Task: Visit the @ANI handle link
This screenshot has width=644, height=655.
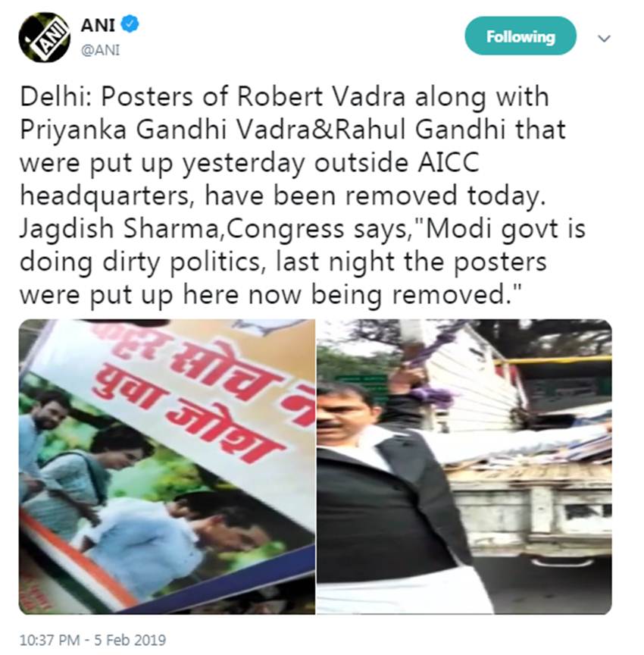Action: coord(100,50)
